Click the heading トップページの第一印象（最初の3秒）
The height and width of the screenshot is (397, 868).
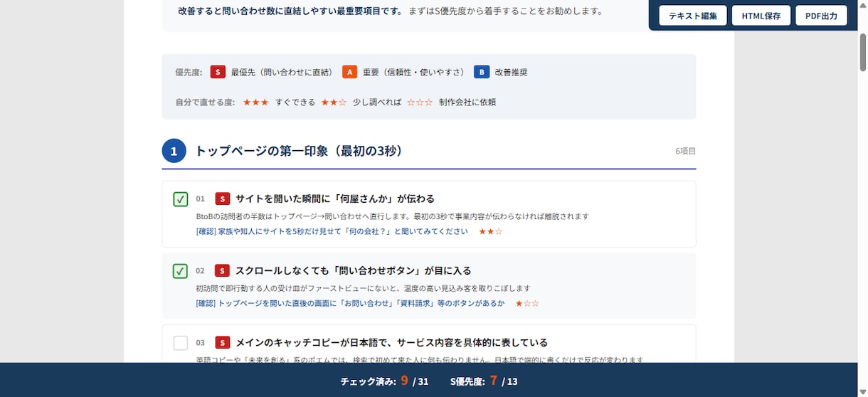[x=299, y=151]
